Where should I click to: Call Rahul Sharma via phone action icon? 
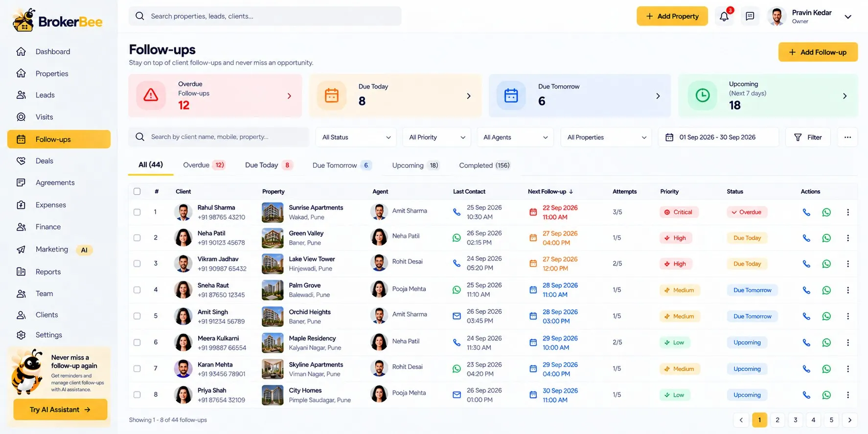pos(806,212)
